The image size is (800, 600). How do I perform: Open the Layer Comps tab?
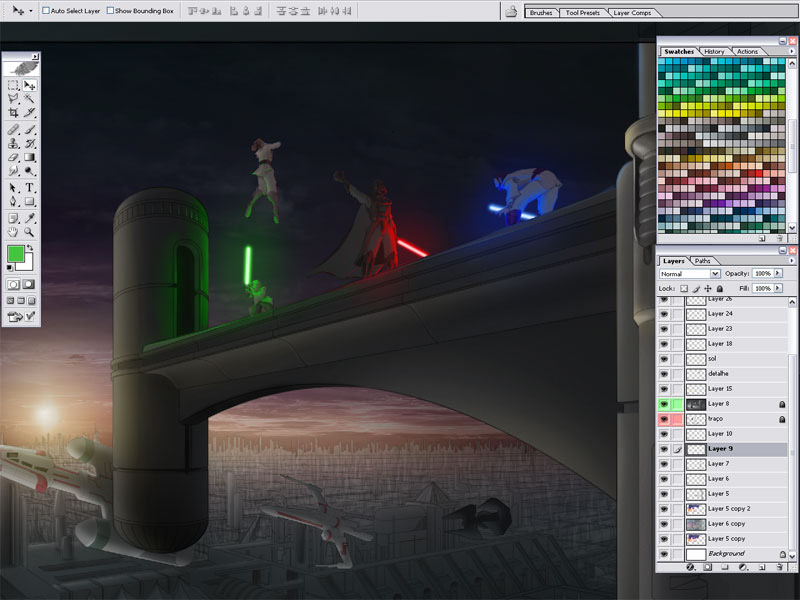click(632, 13)
